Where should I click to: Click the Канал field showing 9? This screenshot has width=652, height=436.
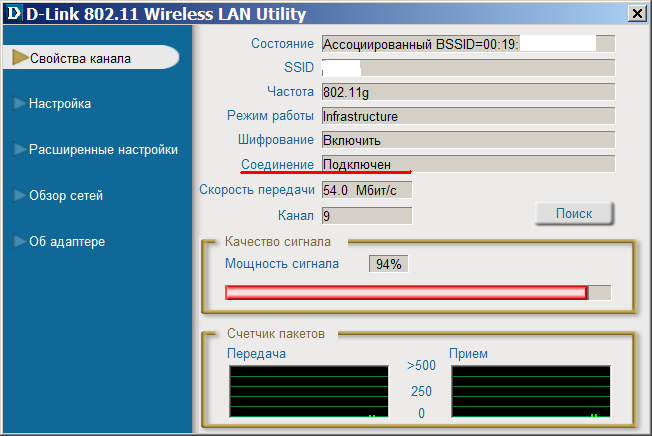click(x=367, y=216)
